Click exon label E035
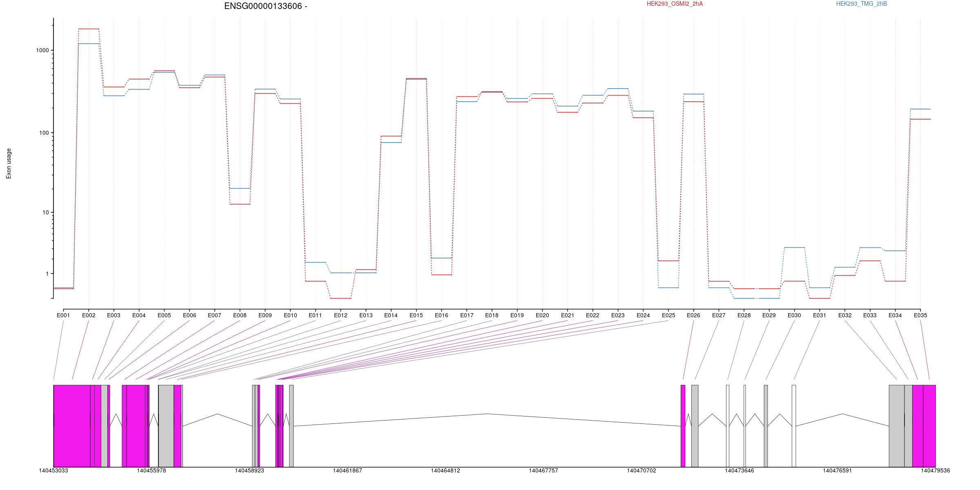This screenshot has height=490, width=980. tap(920, 315)
